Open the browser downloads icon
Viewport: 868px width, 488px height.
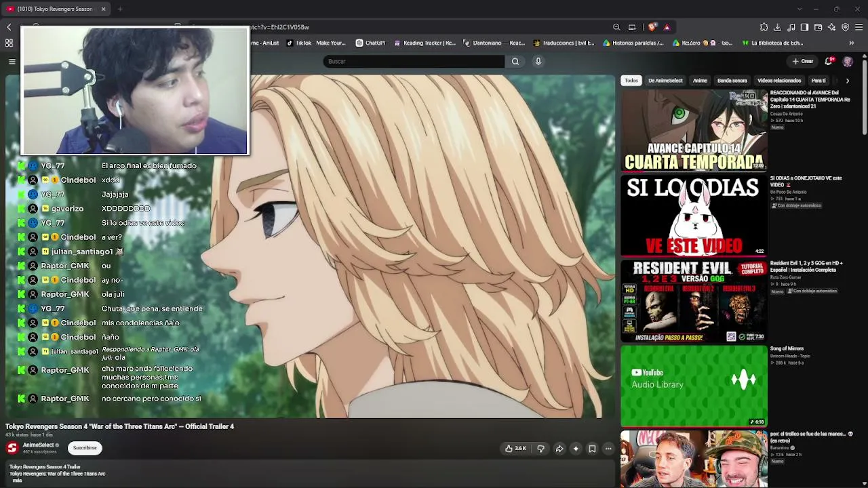click(778, 27)
